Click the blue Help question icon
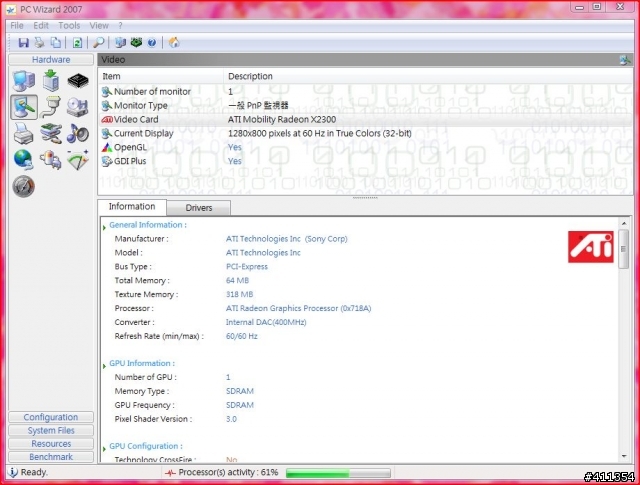The height and width of the screenshot is (485, 640). 152,42
